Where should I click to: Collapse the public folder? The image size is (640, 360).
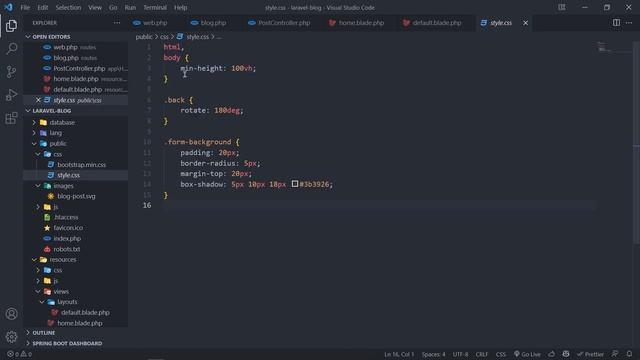[58, 144]
